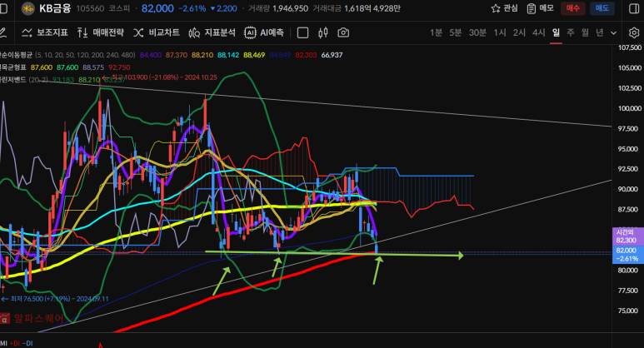Select 월 monthly timeframe
644x348 pixels.
[x=585, y=32]
